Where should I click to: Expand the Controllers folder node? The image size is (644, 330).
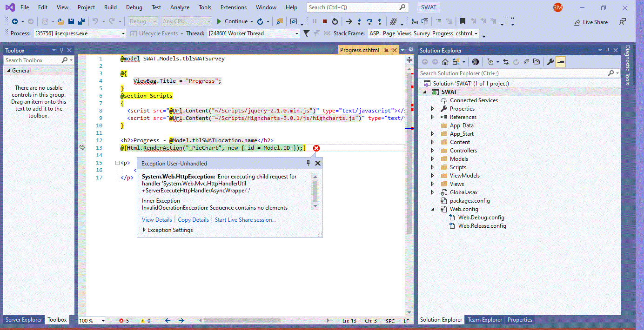(x=432, y=151)
